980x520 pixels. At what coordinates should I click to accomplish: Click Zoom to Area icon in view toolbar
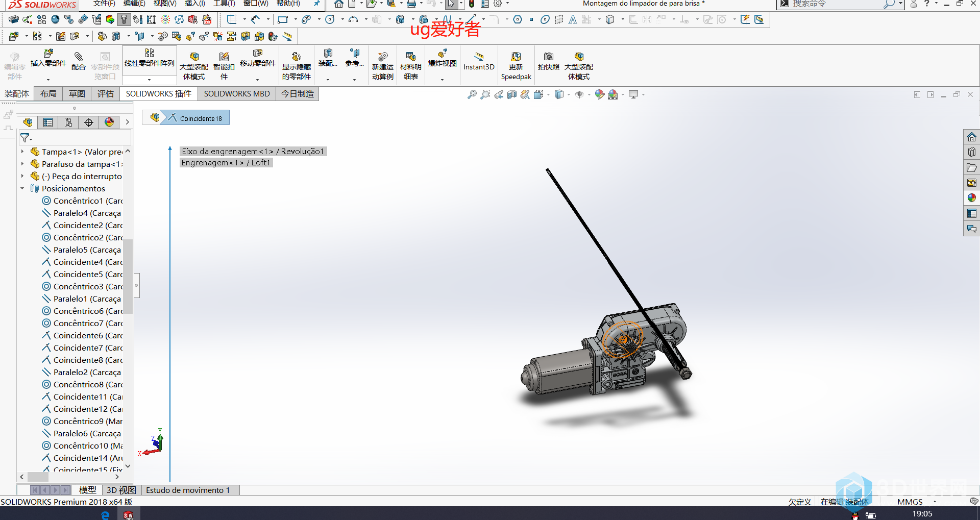pos(485,94)
